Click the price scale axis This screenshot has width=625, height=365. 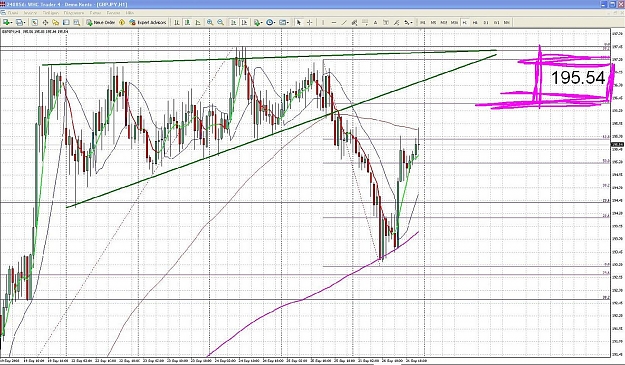pos(617,191)
